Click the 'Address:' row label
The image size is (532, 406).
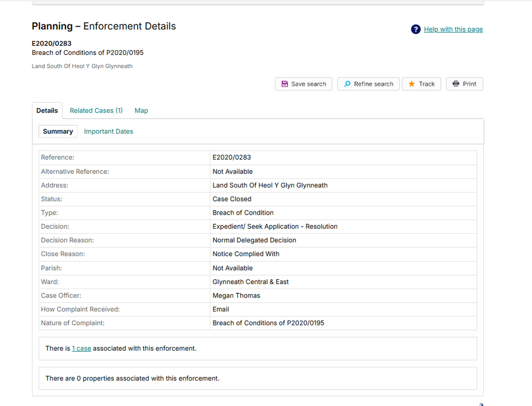point(55,185)
